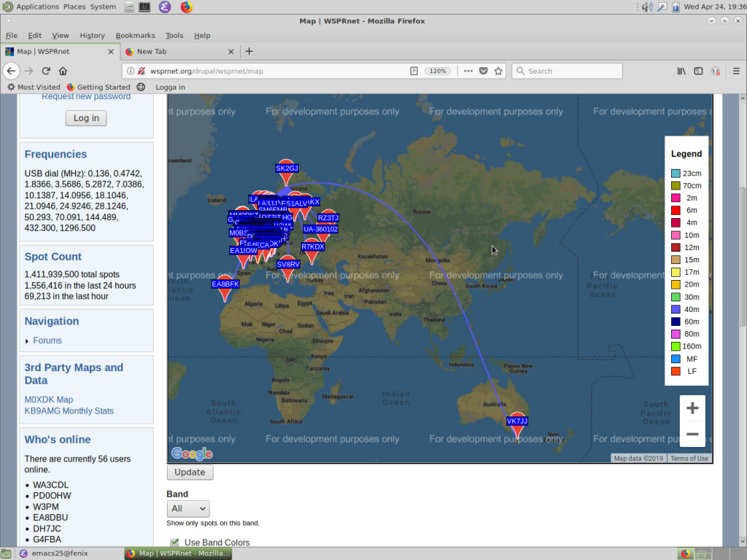Launch Emacs from top panel icon

pos(165,7)
